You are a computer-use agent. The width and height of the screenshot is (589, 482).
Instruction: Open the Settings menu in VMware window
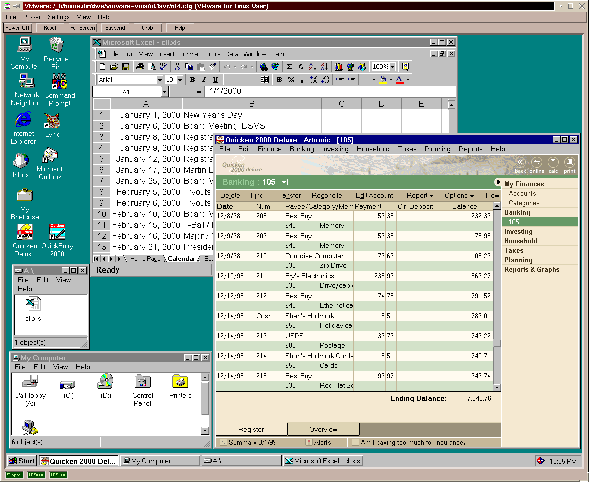click(x=58, y=17)
